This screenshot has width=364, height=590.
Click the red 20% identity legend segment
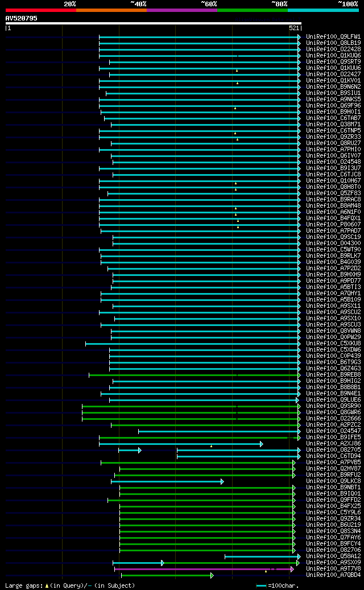[x=40, y=10]
